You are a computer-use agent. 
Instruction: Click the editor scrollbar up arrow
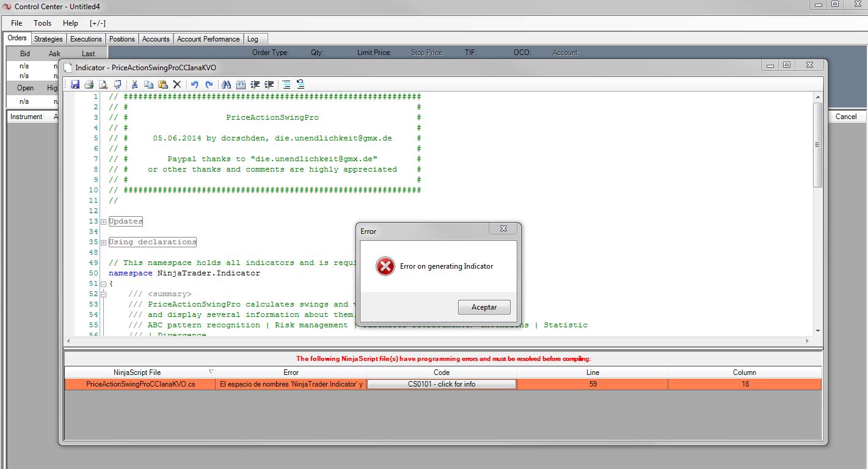click(818, 96)
